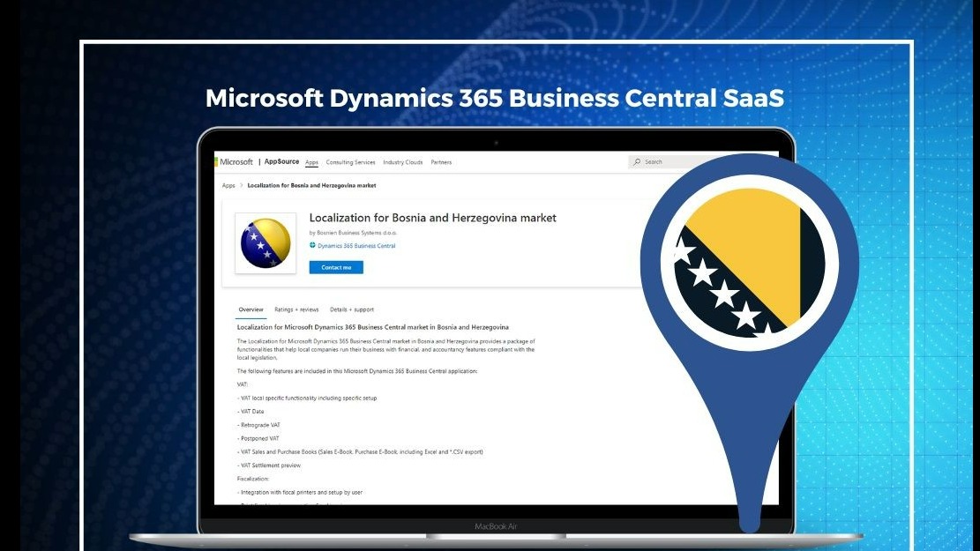Click the breadcrumb chevron separator
The image size is (980, 551).
241,185
